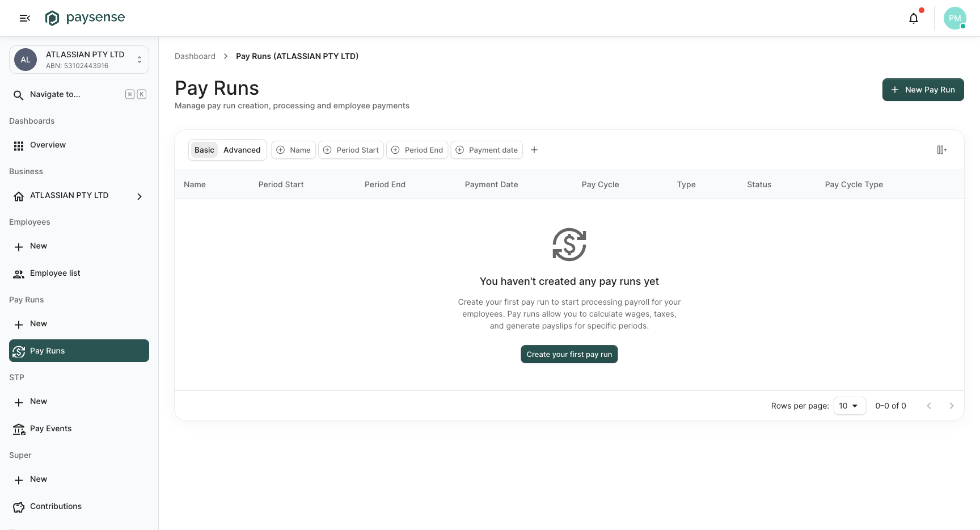The height and width of the screenshot is (530, 980).
Task: Open the Navigate to search icon
Action: coord(19,95)
